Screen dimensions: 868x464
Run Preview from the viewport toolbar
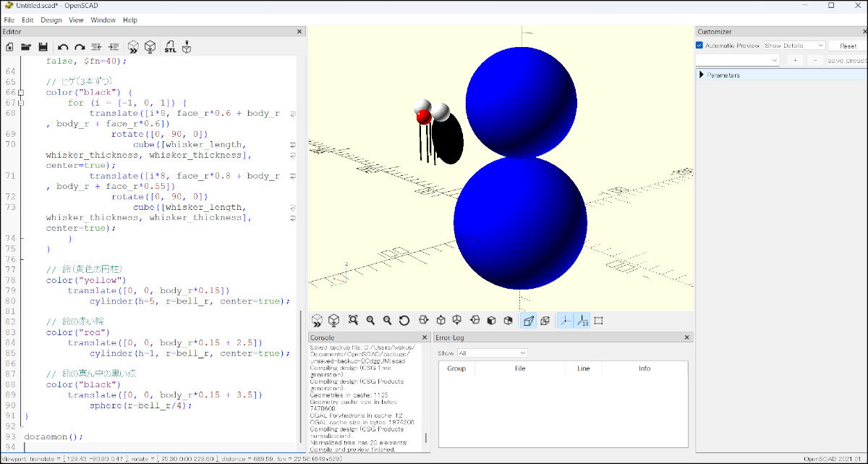click(317, 320)
